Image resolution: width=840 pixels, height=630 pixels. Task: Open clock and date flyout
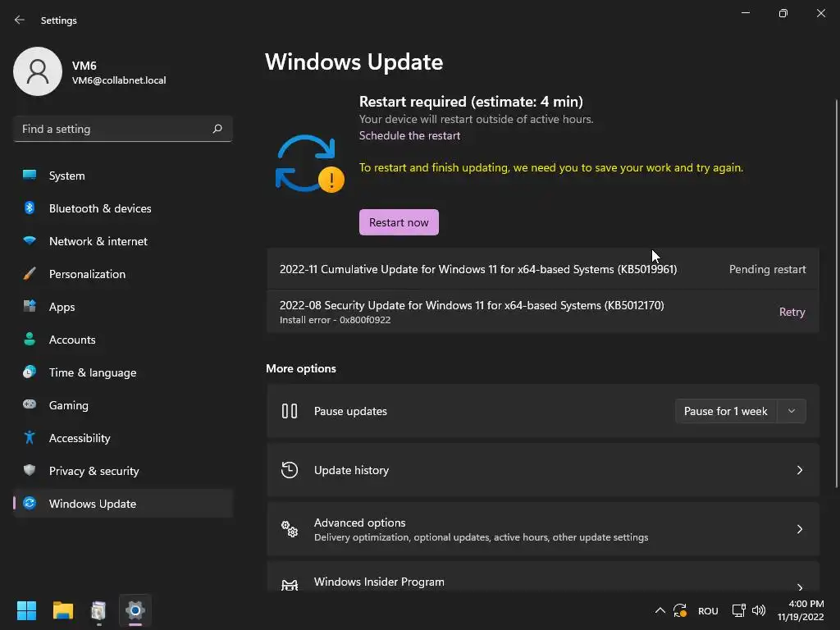[x=801, y=610]
